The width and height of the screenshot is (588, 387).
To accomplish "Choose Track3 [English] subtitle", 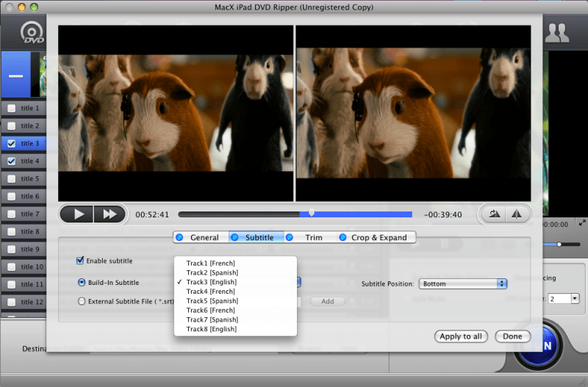I will (235, 282).
